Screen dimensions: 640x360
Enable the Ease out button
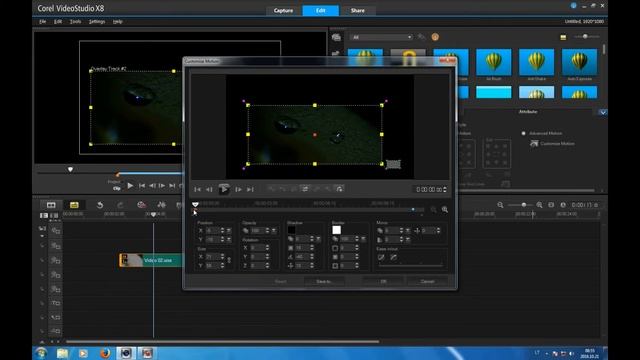pyautogui.click(x=393, y=257)
